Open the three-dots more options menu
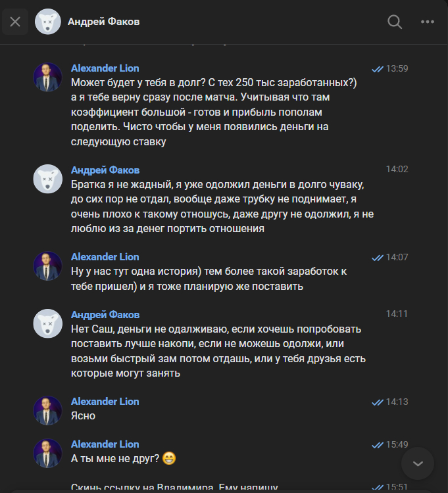 click(x=428, y=22)
